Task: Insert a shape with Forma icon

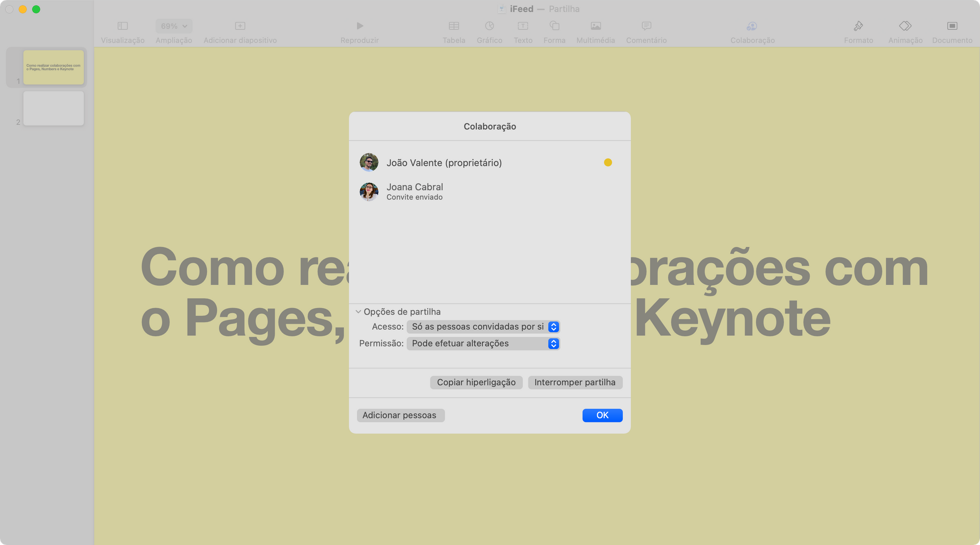Action: point(555,26)
